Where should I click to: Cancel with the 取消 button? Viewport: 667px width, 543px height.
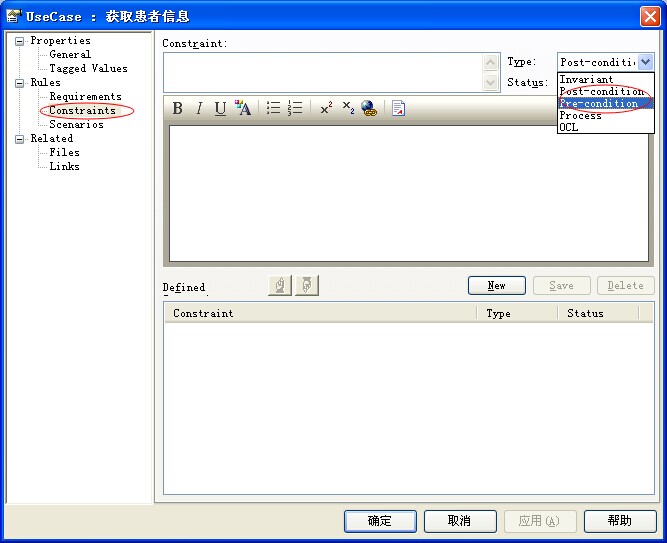[x=460, y=521]
